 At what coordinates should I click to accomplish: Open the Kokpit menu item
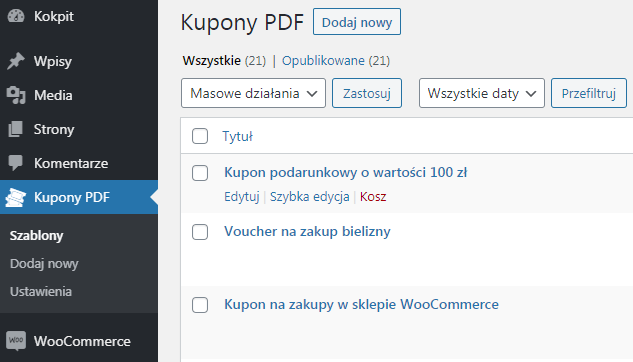pos(79,16)
